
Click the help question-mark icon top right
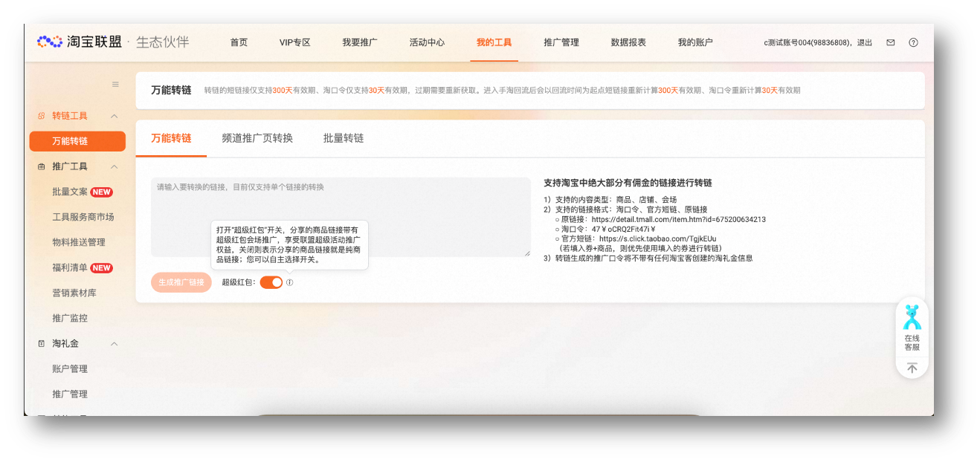[x=914, y=42]
